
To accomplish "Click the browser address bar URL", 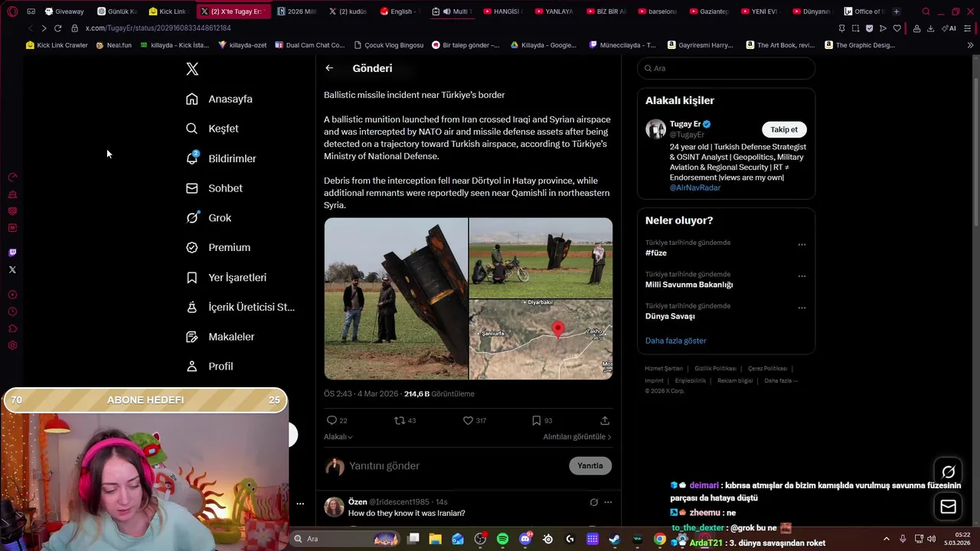I will pyautogui.click(x=158, y=28).
